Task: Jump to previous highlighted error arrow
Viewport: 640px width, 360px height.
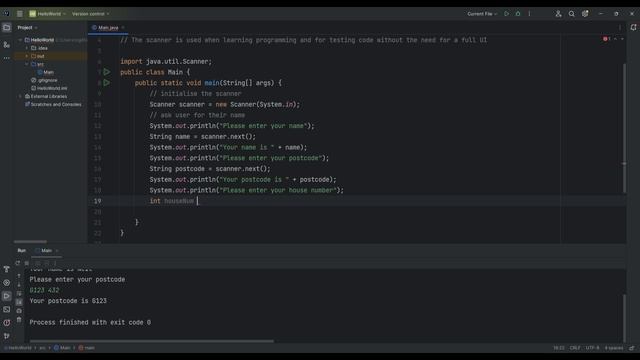Action: (x=616, y=39)
